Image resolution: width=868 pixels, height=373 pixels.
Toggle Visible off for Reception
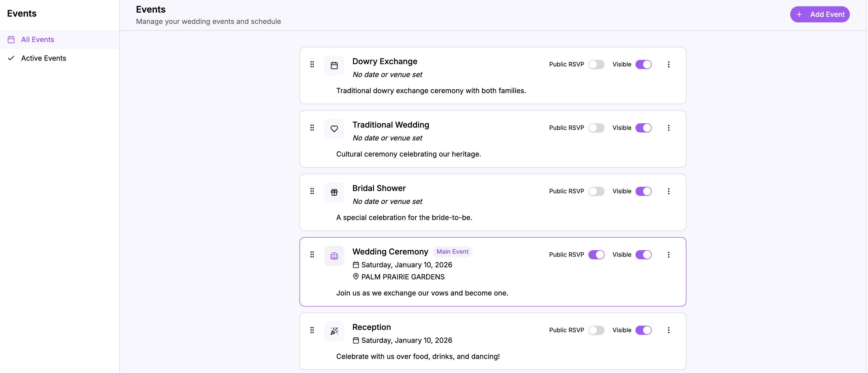[x=644, y=330]
